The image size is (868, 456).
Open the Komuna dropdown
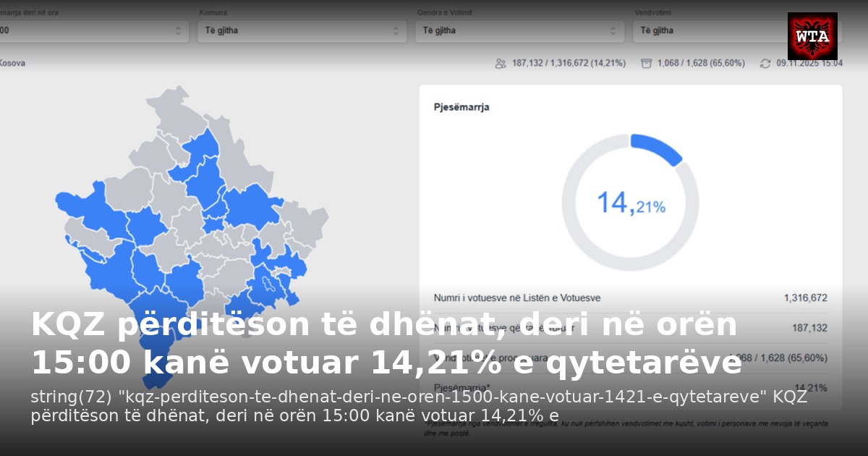[300, 30]
